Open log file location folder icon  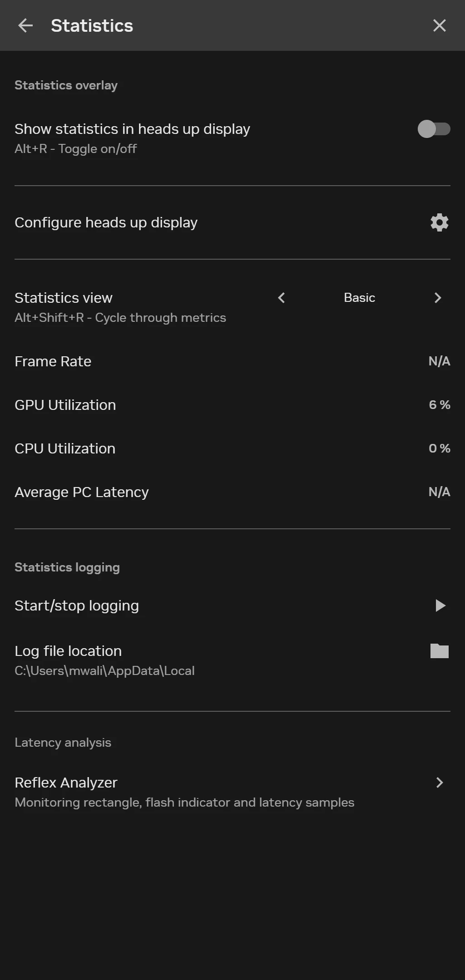pyautogui.click(x=439, y=651)
